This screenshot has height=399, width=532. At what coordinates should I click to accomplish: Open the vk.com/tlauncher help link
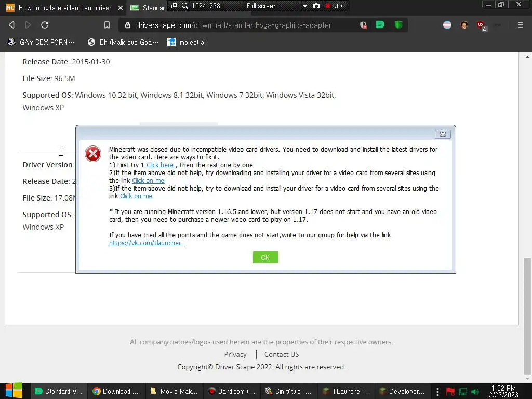pyautogui.click(x=146, y=243)
